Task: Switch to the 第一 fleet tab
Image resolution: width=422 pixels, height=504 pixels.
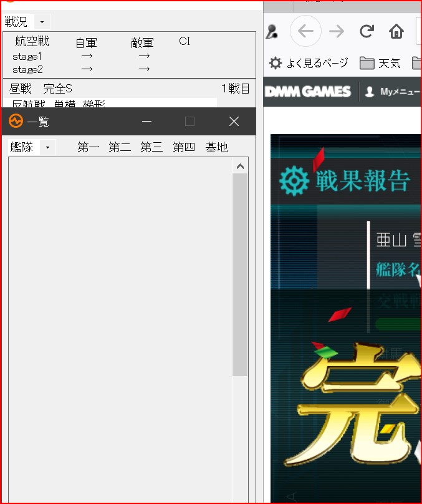Action: (x=89, y=147)
